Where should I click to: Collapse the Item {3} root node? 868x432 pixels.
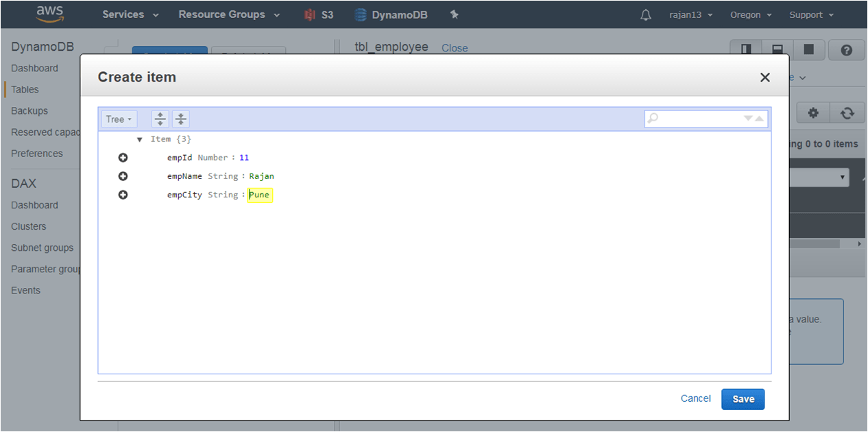[140, 139]
